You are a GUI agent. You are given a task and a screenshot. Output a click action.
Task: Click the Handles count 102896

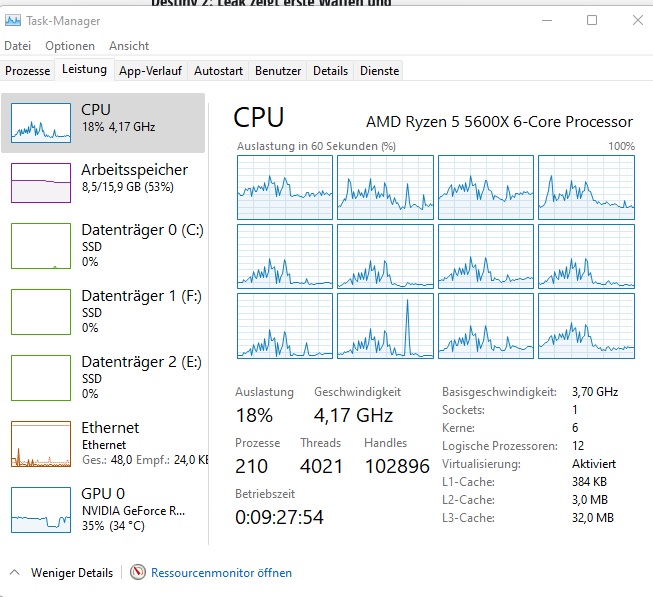coord(397,466)
